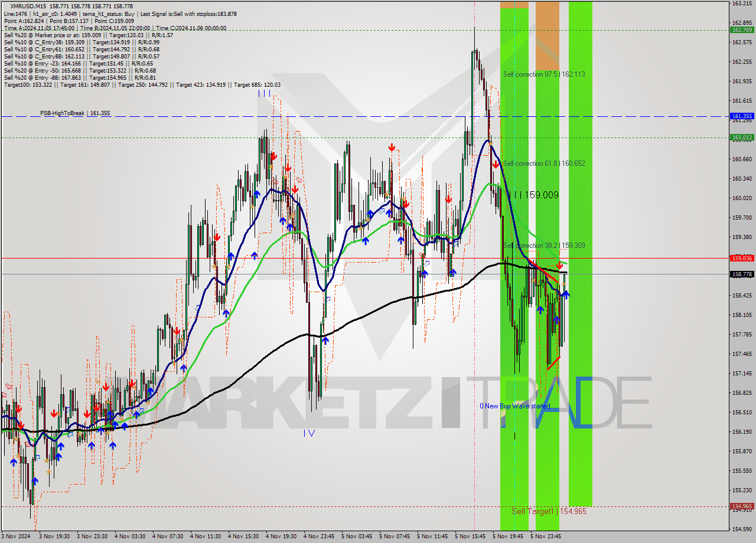Click the '5 Nov 03:45' time axis label
This screenshot has height=543, width=756.
[357, 537]
